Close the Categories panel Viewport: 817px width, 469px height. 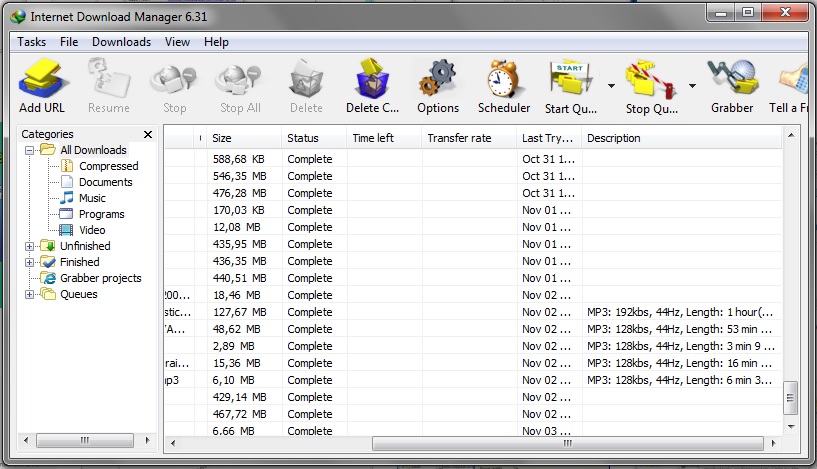tap(148, 134)
